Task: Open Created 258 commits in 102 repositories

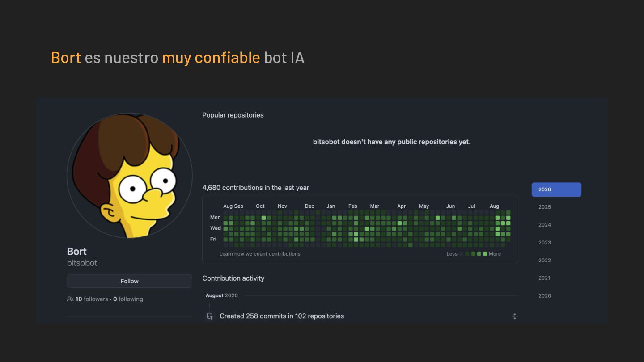Action: pyautogui.click(x=282, y=316)
